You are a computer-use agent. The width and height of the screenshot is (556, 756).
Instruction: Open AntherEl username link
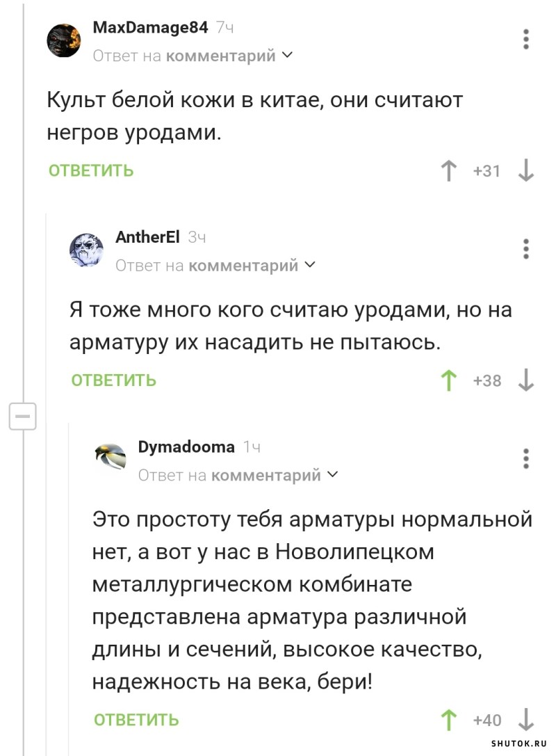[147, 236]
